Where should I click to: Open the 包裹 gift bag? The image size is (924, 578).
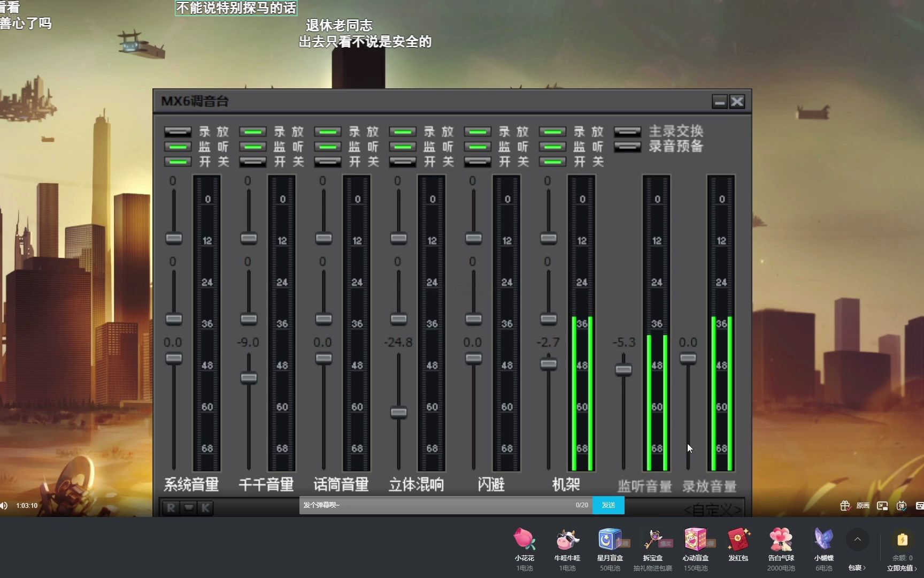(x=857, y=568)
